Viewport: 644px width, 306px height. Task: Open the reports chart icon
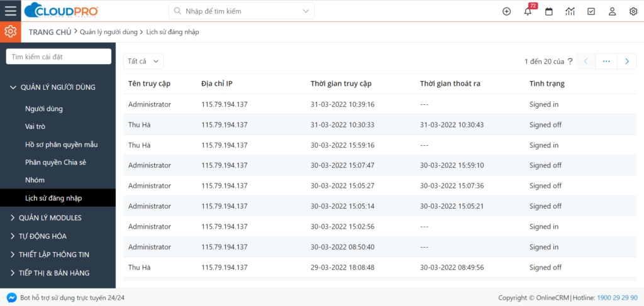(570, 11)
